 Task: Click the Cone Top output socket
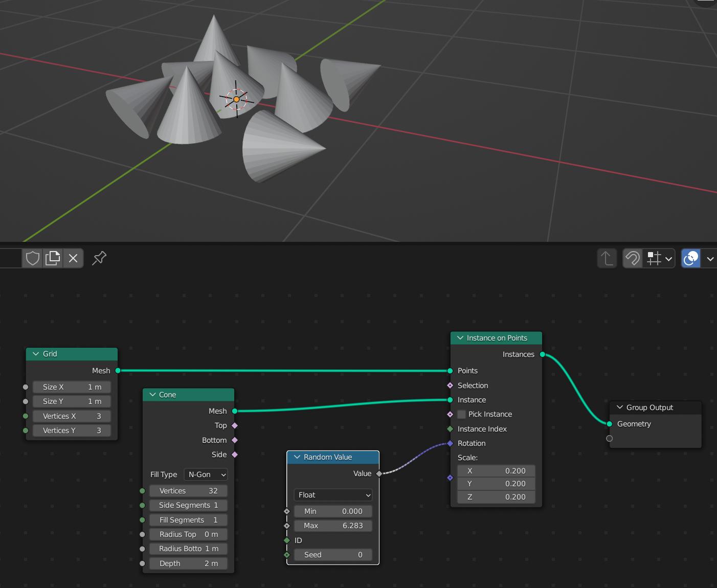(235, 425)
